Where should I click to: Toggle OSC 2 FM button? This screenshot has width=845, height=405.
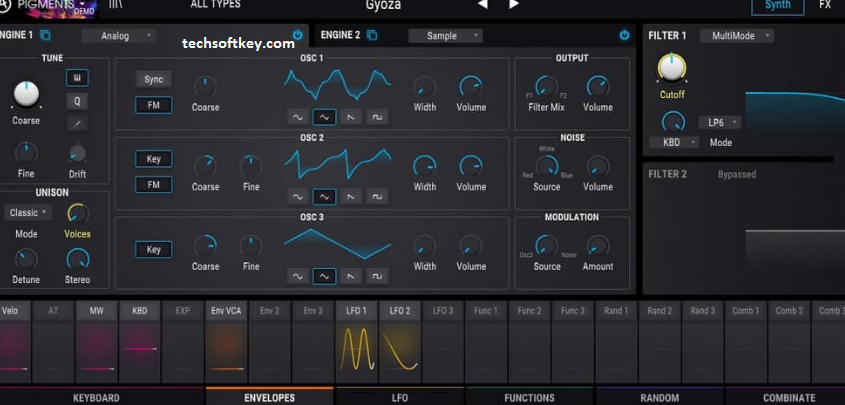coord(154,185)
